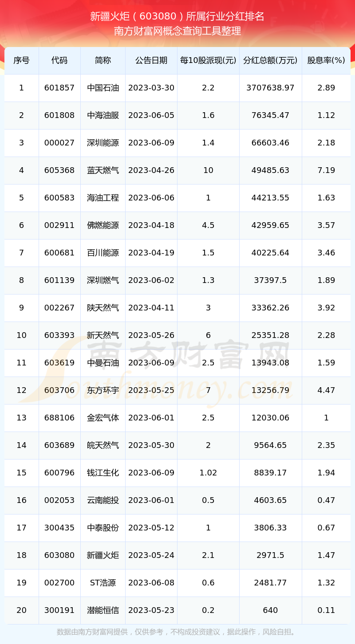This screenshot has width=355, height=644.
Task: Click the 股息率(%) column header
Action: click(326, 60)
